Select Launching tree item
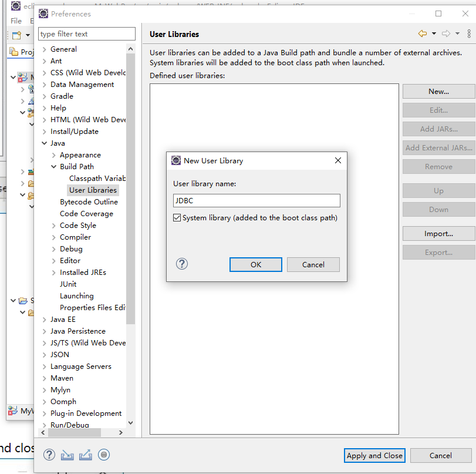476x474 pixels. (x=77, y=296)
